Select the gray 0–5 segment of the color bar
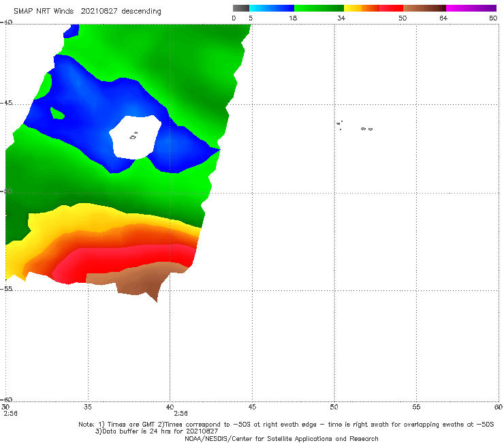 tap(240, 8)
